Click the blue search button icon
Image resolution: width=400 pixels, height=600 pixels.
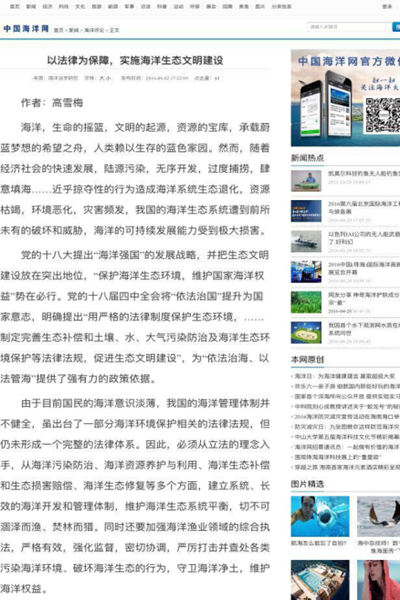tap(396, 27)
